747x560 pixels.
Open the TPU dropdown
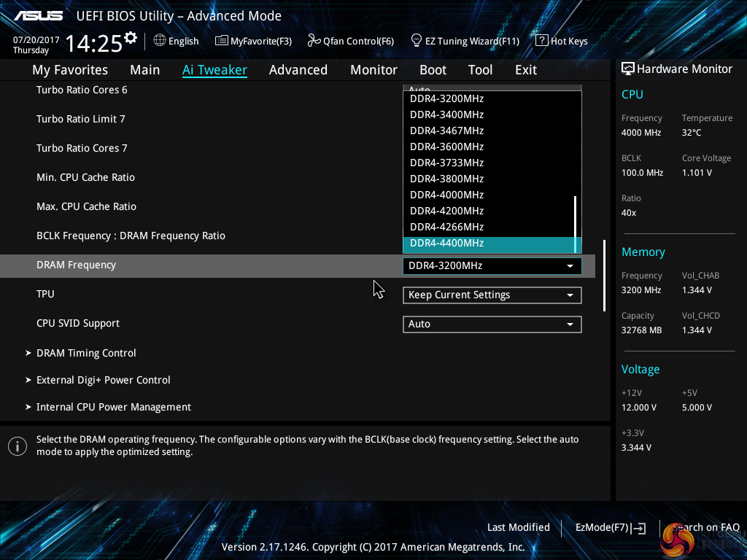coord(492,295)
